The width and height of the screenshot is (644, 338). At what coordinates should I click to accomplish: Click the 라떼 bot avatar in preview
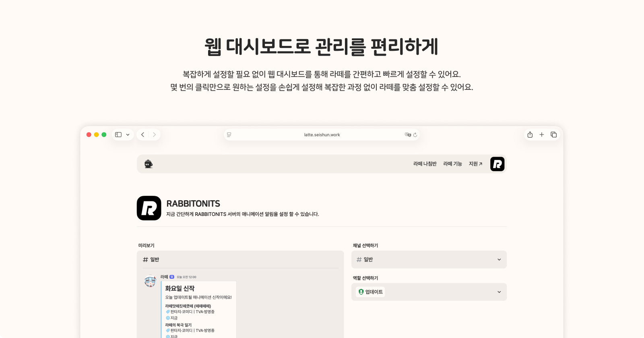tap(150, 281)
